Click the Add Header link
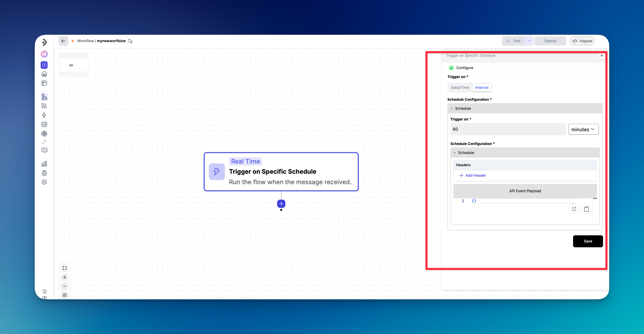Viewport: 644px width, 334px height. point(473,176)
